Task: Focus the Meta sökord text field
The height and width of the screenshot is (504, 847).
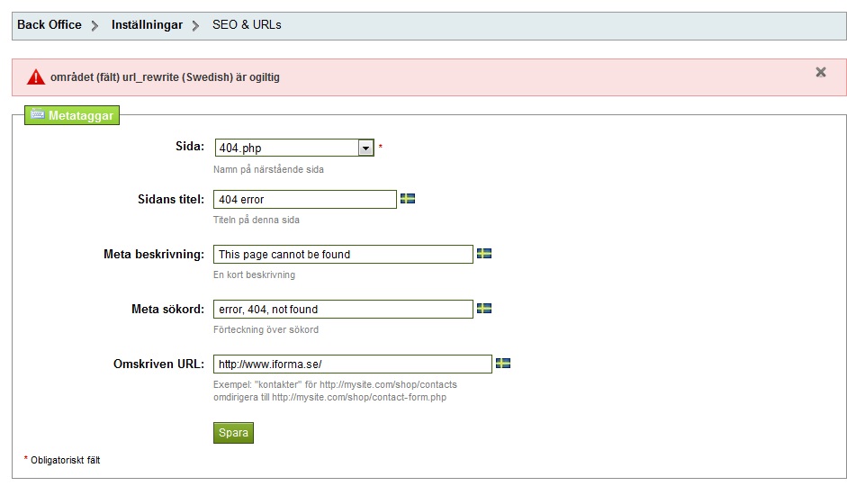Action: (x=343, y=309)
